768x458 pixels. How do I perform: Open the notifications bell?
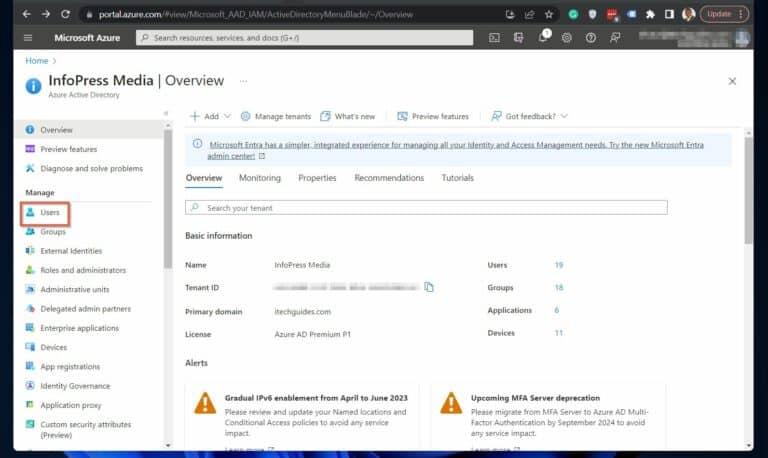click(x=543, y=37)
